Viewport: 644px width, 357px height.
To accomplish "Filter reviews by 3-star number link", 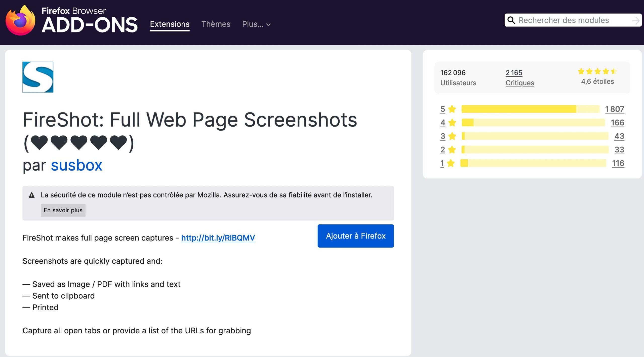I will point(443,136).
